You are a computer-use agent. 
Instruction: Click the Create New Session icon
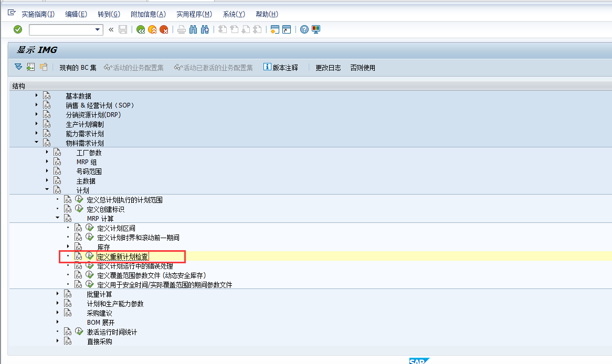(x=275, y=29)
